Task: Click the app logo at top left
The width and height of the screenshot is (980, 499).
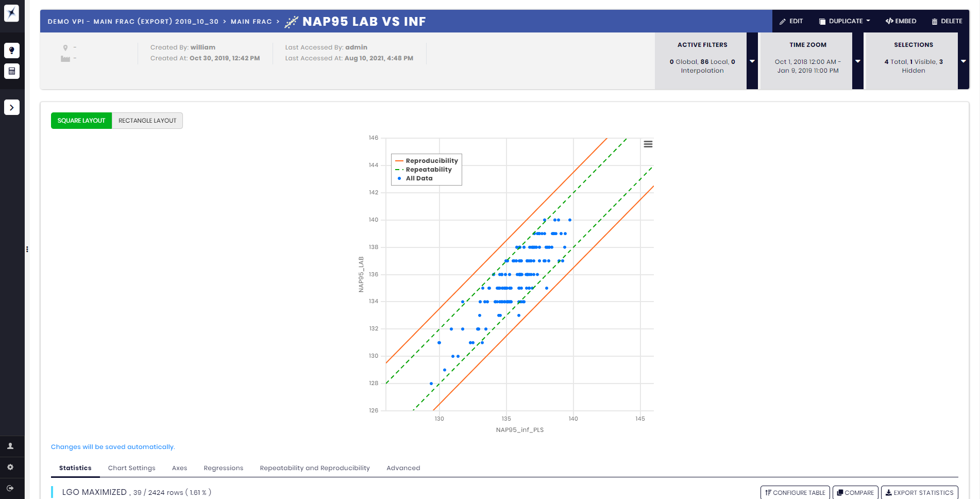Action: [x=11, y=13]
